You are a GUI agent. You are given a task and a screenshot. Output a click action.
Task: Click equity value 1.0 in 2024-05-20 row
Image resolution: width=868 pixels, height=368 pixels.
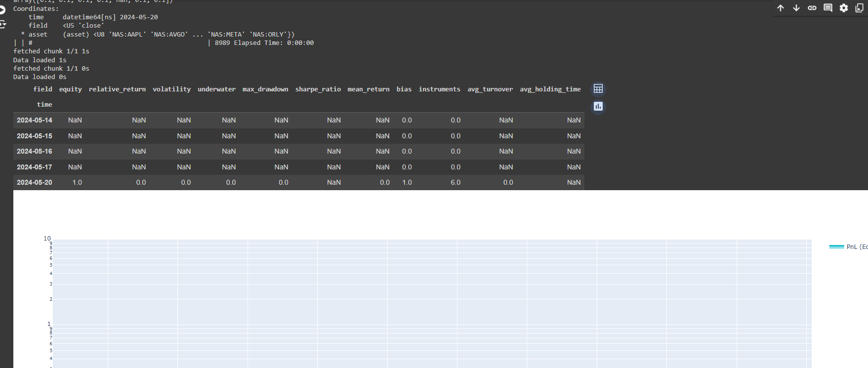[77, 183]
